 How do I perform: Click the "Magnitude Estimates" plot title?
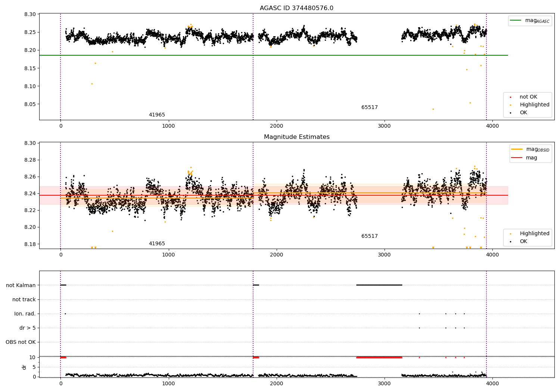pyautogui.click(x=296, y=137)
